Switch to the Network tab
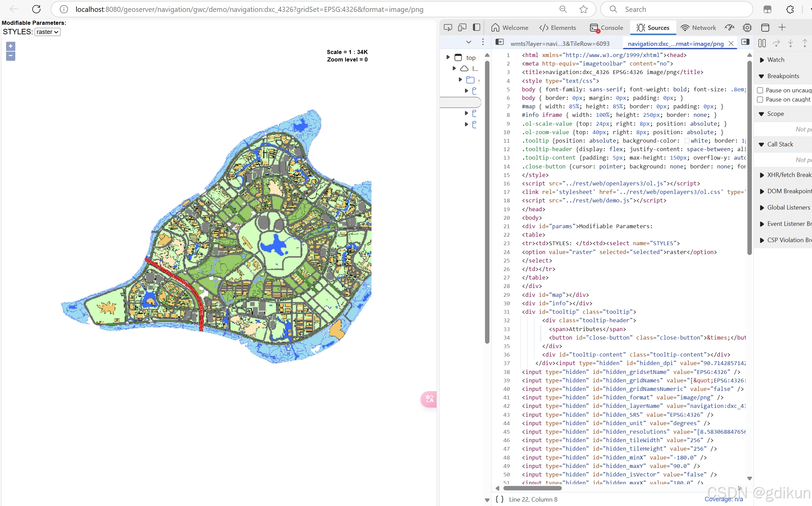812x506 pixels. (x=698, y=28)
